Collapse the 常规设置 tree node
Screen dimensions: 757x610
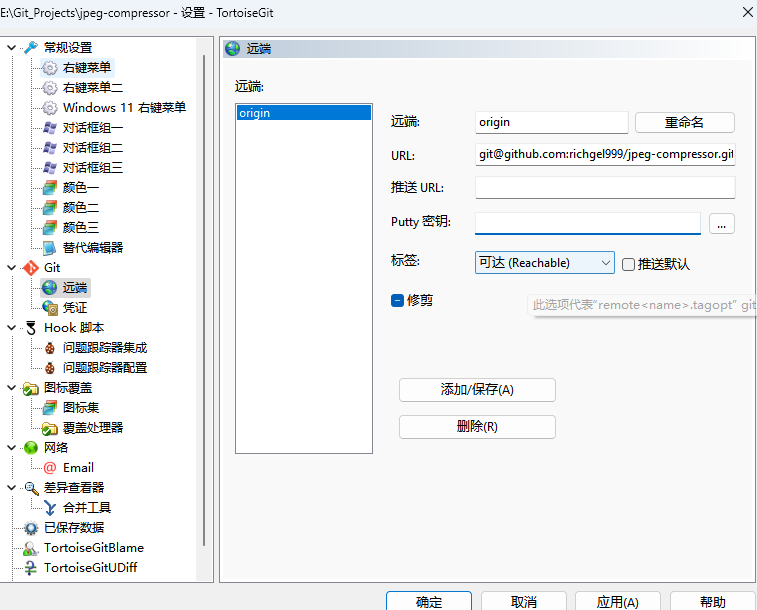coord(12,47)
